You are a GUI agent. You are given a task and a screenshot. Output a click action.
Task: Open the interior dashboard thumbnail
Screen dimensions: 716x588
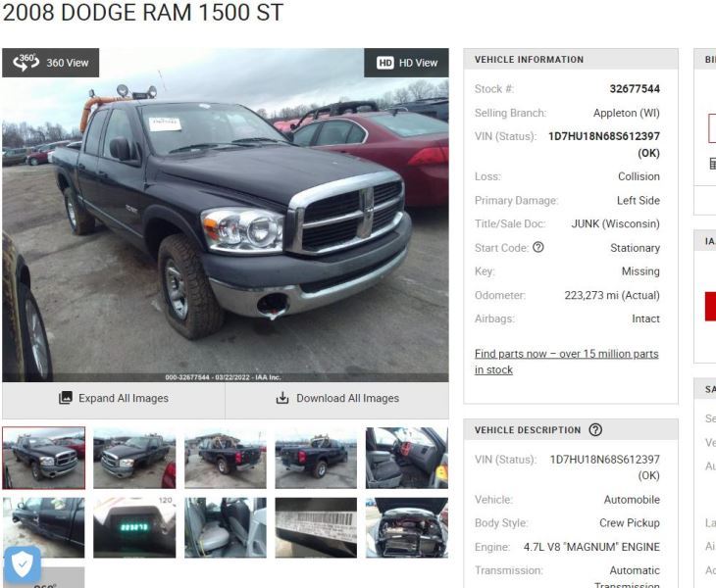point(407,458)
